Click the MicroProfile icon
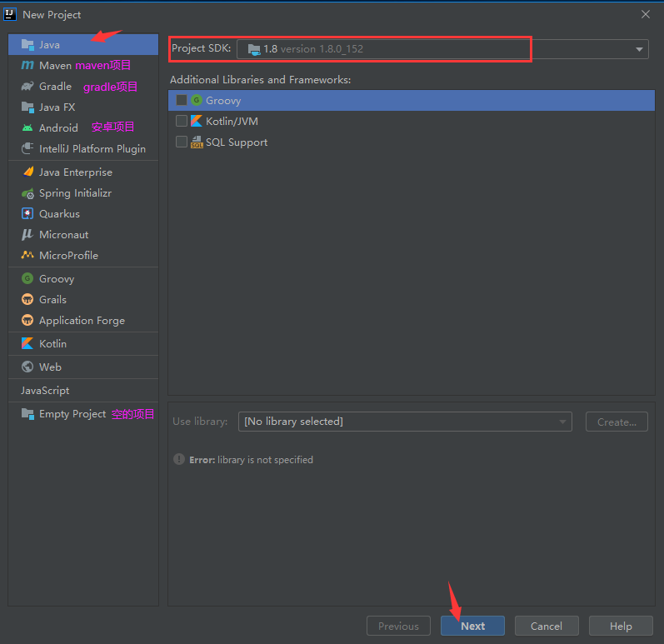The width and height of the screenshot is (664, 644). pyautogui.click(x=27, y=255)
